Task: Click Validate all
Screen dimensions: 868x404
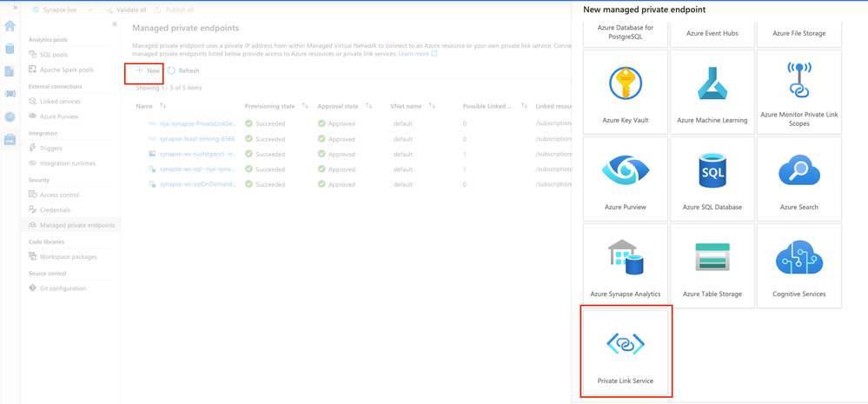Action: click(x=126, y=10)
